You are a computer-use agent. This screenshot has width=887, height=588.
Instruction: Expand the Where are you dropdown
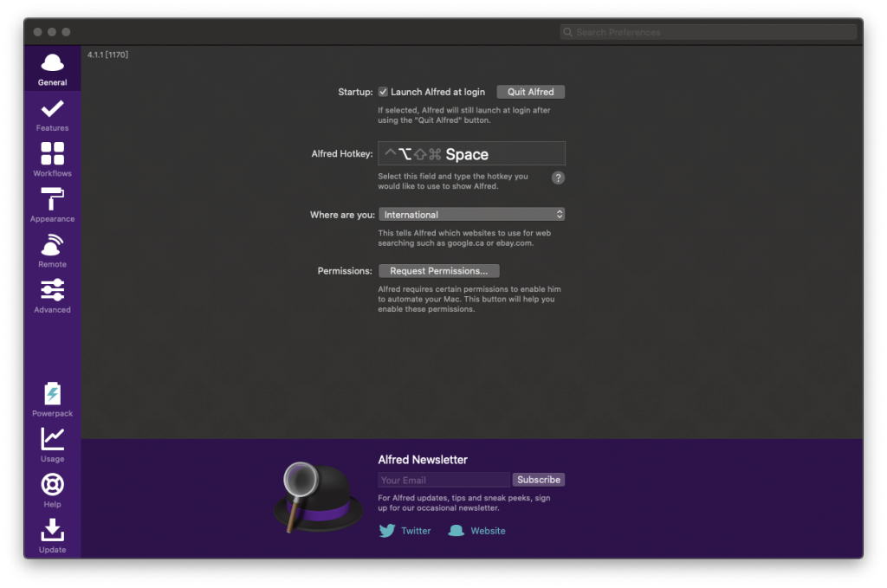tap(472, 214)
